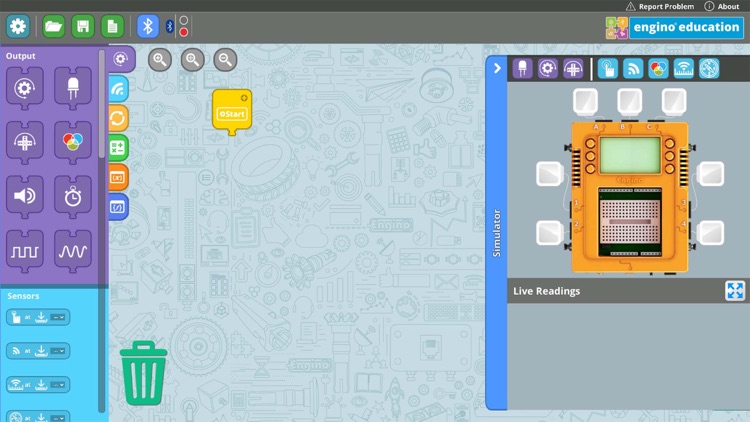Open the math operators category tab
Screen dimensions: 750x422
(118, 148)
